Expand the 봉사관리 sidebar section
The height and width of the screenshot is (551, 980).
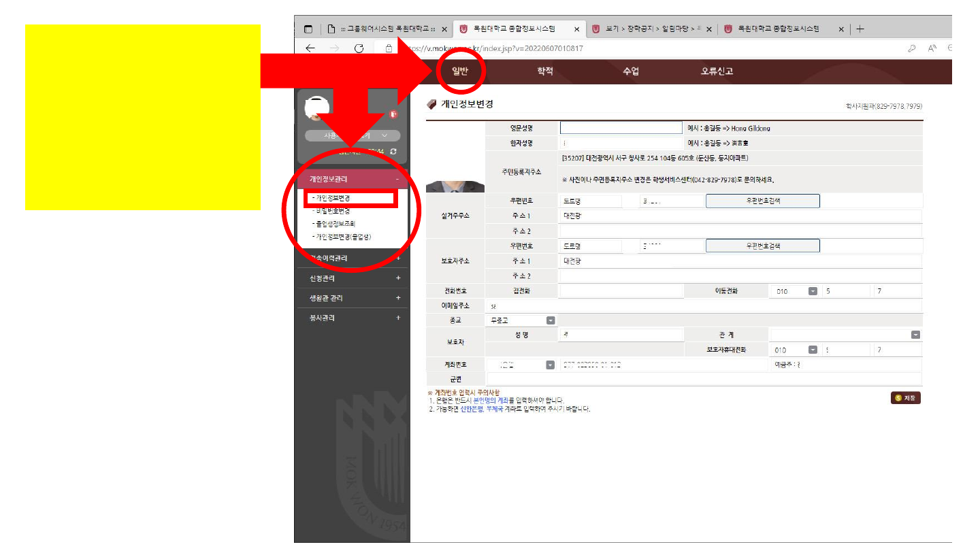coord(398,318)
